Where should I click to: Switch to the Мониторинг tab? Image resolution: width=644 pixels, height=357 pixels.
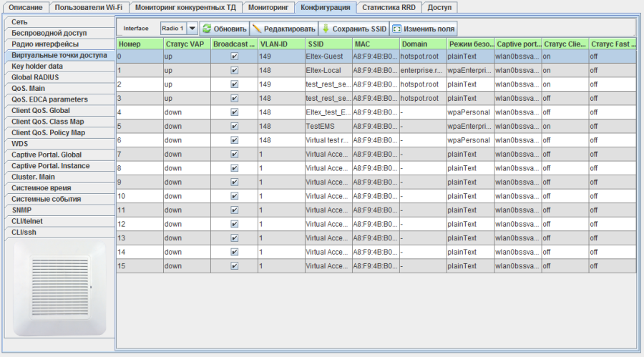coord(268,7)
